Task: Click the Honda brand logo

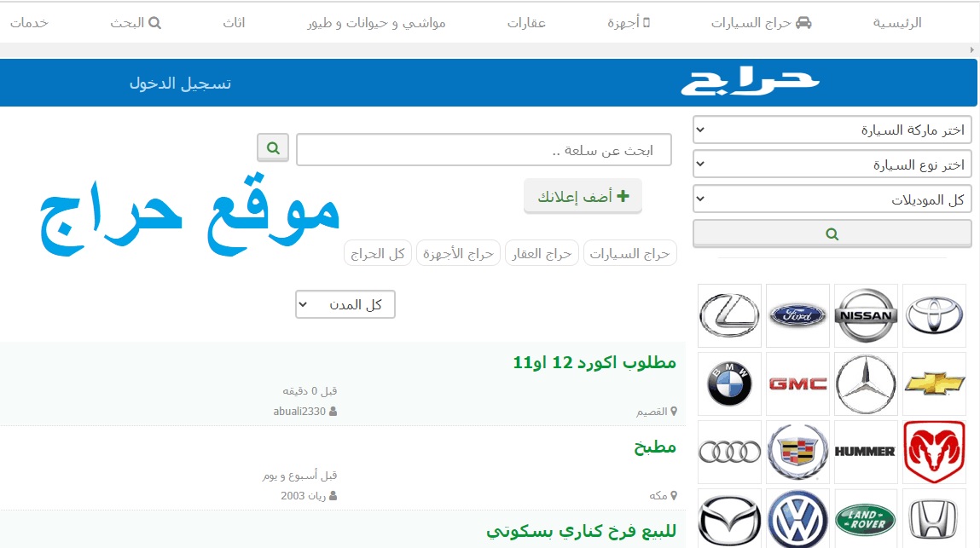Action: (x=935, y=519)
